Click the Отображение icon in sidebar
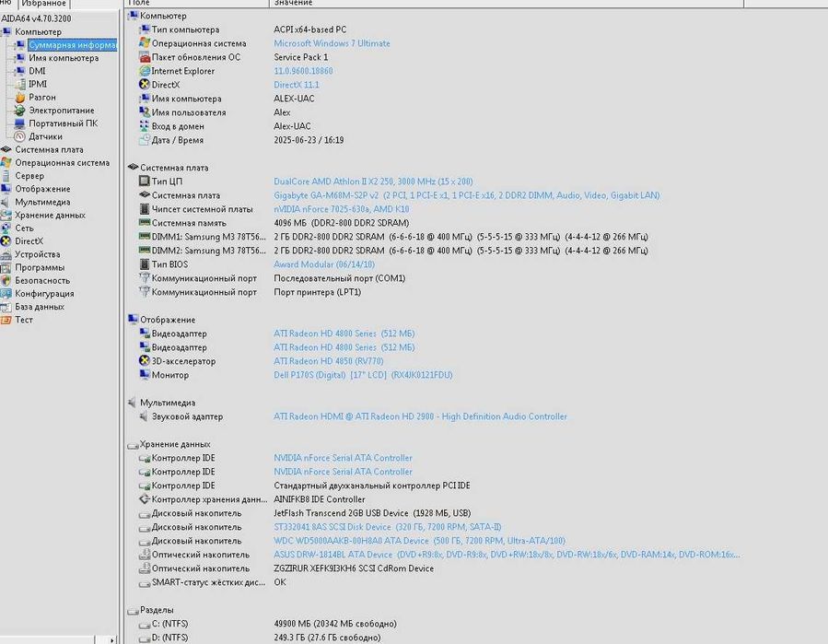 pyautogui.click(x=6, y=189)
